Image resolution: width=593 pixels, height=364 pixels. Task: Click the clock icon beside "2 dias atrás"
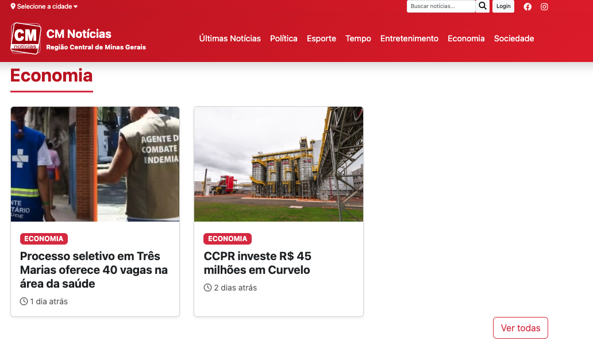[x=208, y=288]
